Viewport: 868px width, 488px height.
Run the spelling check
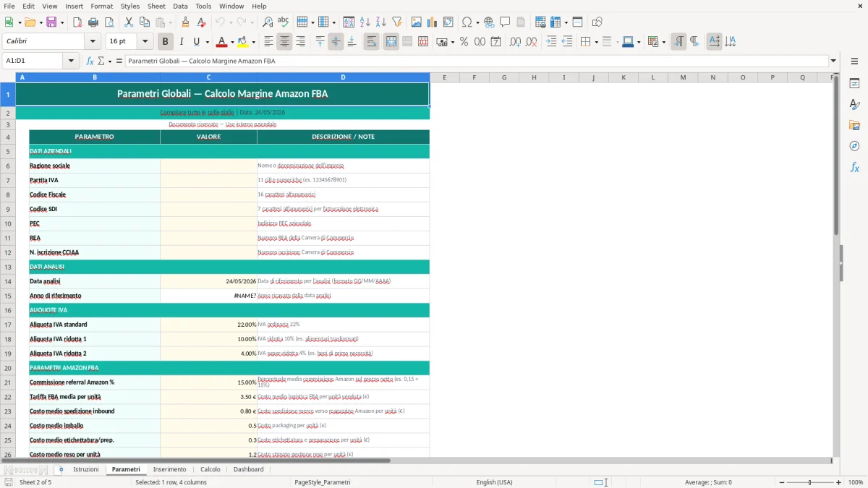coord(283,22)
